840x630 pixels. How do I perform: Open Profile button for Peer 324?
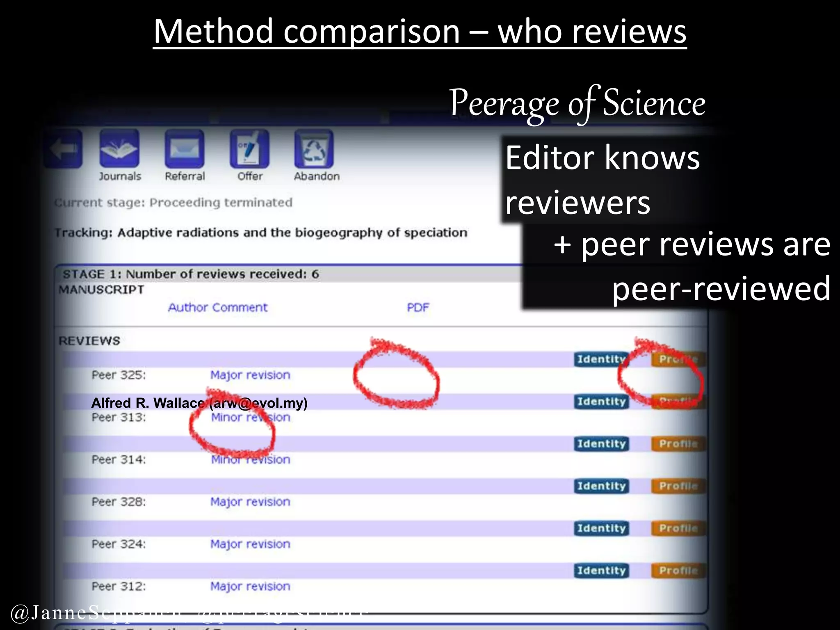pos(678,528)
